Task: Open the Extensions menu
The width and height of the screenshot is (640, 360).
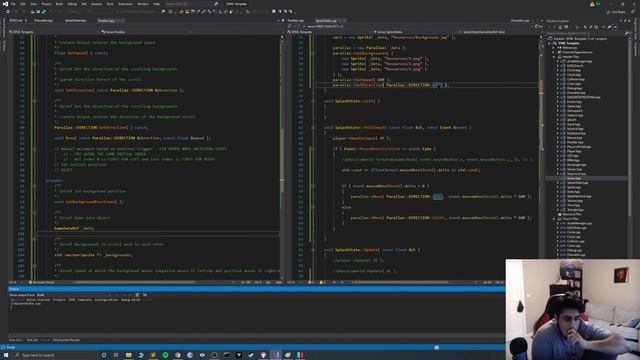Action: [x=125, y=4]
